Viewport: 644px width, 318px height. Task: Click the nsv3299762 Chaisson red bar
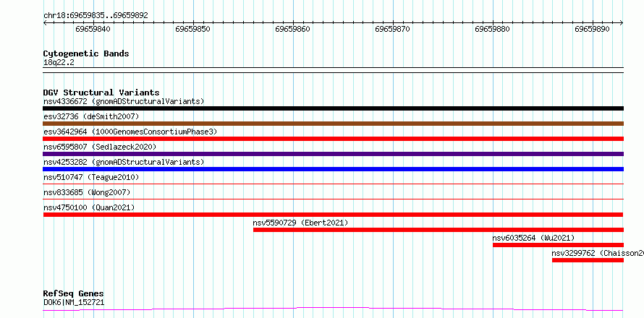(588, 260)
